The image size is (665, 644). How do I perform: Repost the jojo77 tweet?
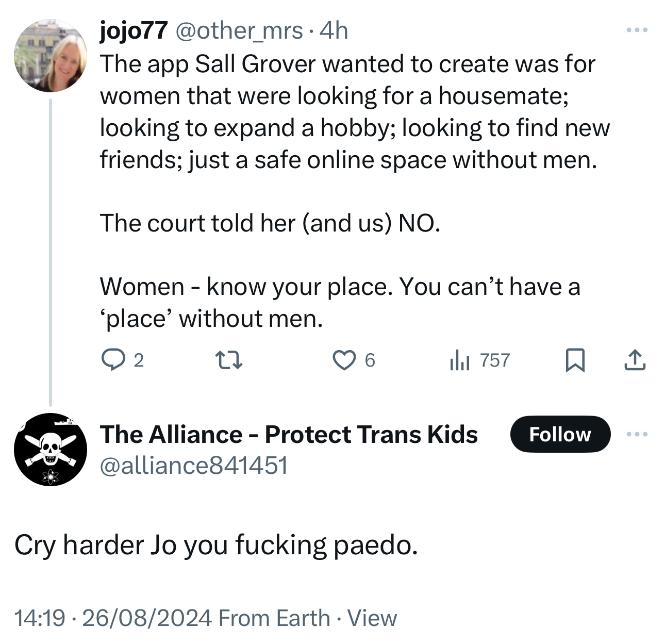click(228, 360)
